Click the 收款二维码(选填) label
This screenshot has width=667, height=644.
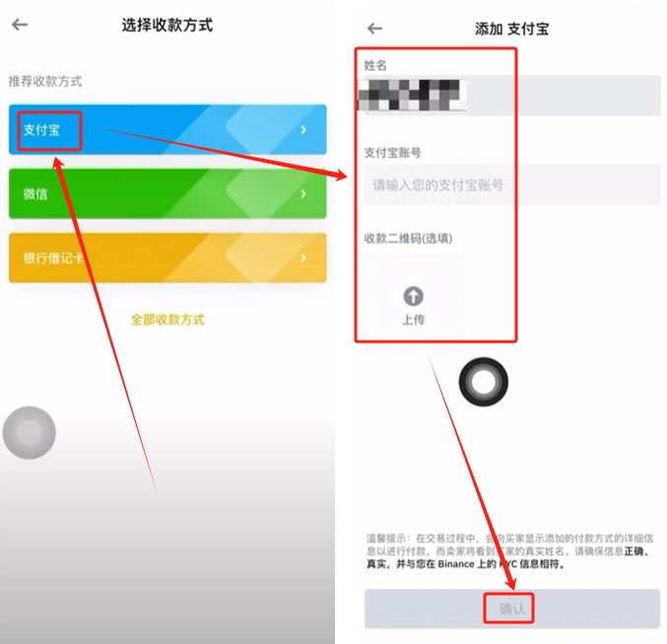[x=408, y=238]
